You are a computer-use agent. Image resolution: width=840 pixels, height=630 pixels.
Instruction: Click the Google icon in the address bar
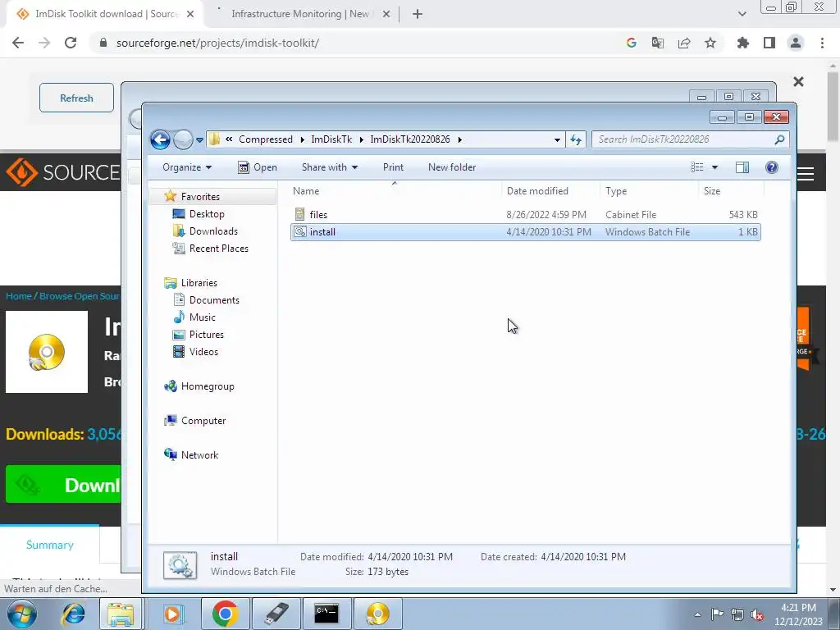(632, 43)
